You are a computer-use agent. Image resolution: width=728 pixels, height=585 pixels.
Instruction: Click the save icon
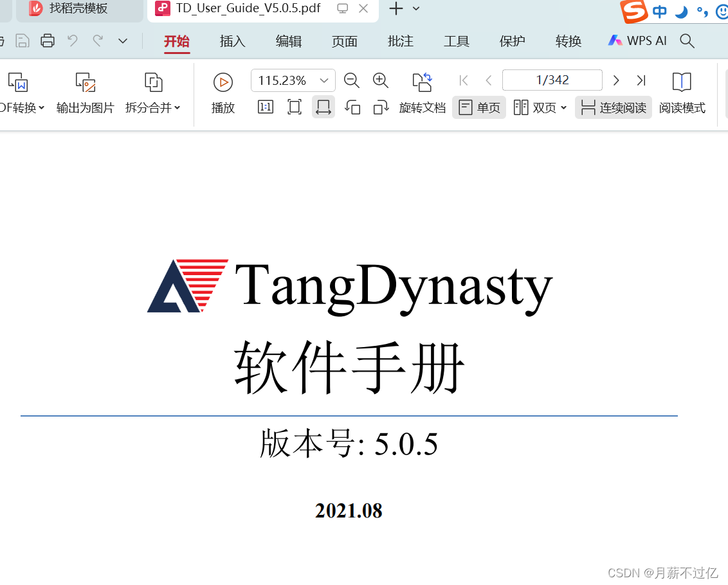coord(23,41)
